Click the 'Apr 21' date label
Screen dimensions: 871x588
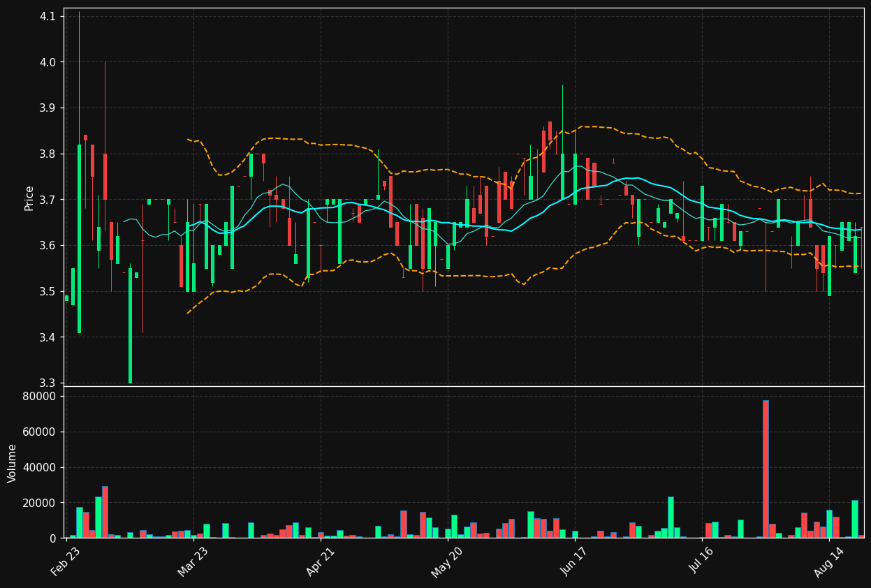(x=321, y=562)
